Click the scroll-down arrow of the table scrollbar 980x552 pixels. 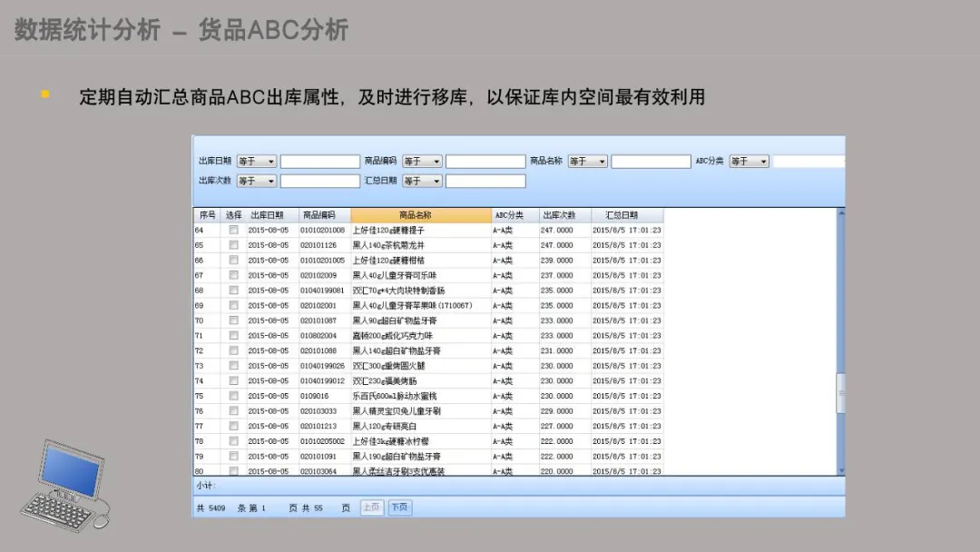(x=841, y=470)
